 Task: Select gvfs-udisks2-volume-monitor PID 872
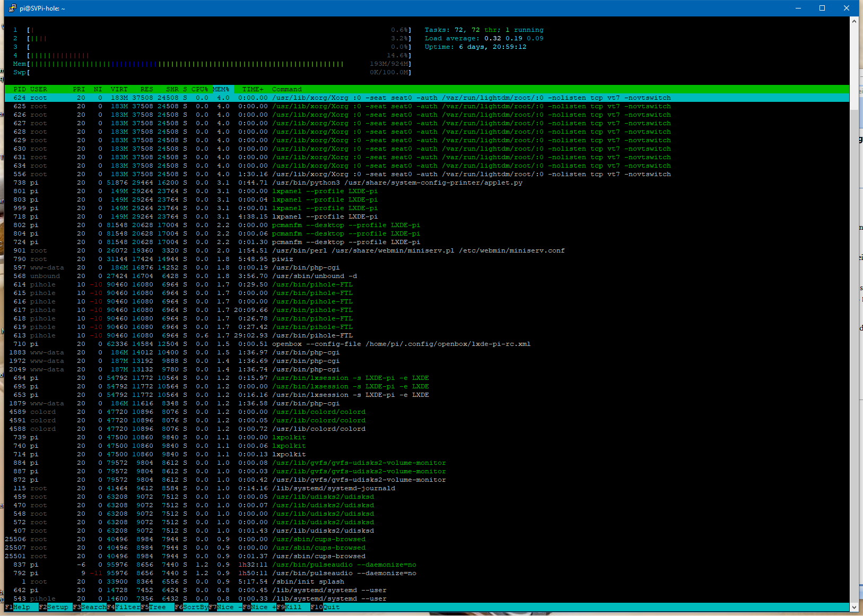(x=427, y=480)
